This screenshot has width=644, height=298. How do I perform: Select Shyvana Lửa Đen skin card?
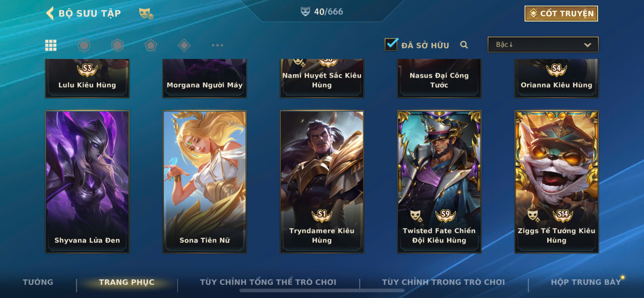pyautogui.click(x=87, y=182)
